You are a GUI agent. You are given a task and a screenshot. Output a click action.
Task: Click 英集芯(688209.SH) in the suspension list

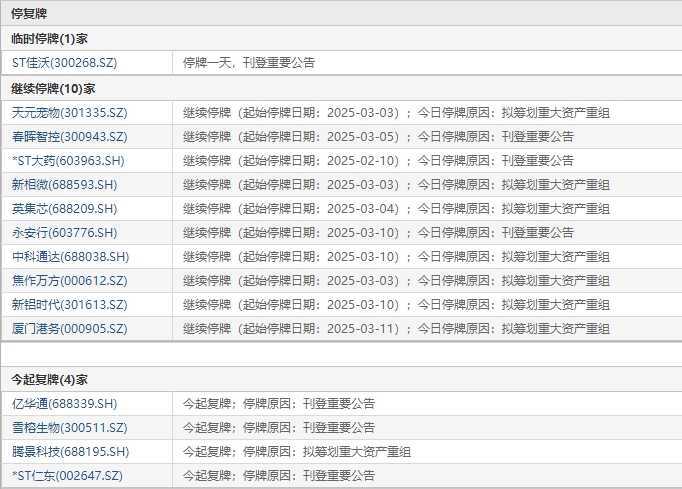[65, 208]
